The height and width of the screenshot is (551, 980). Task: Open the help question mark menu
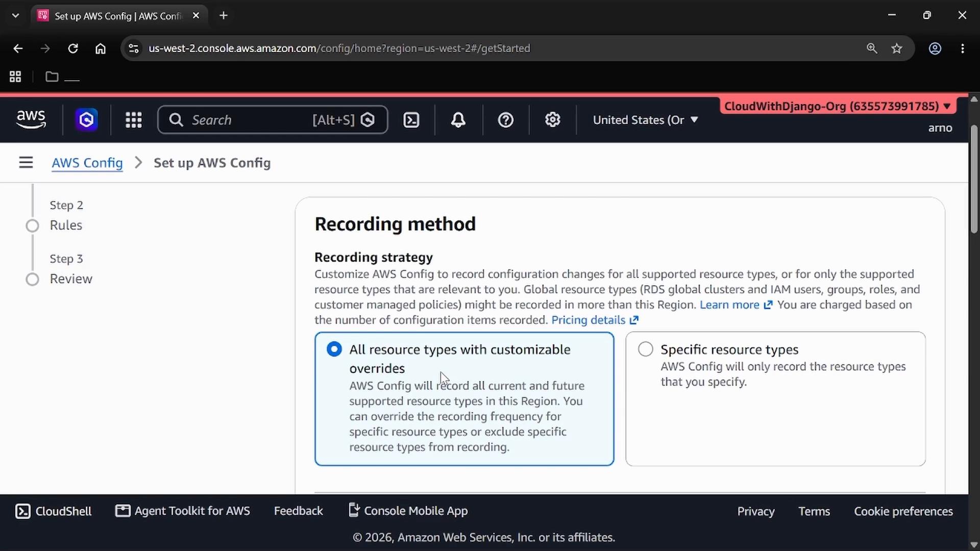(506, 120)
